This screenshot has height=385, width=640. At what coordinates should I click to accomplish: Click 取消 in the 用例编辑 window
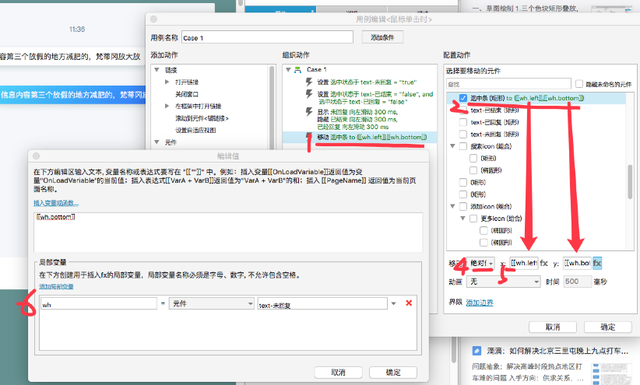553,327
